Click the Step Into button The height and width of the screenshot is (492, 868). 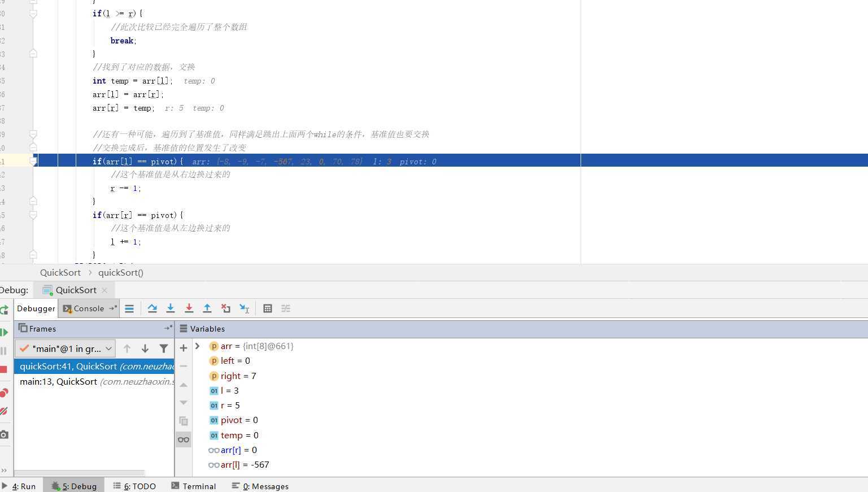click(171, 308)
